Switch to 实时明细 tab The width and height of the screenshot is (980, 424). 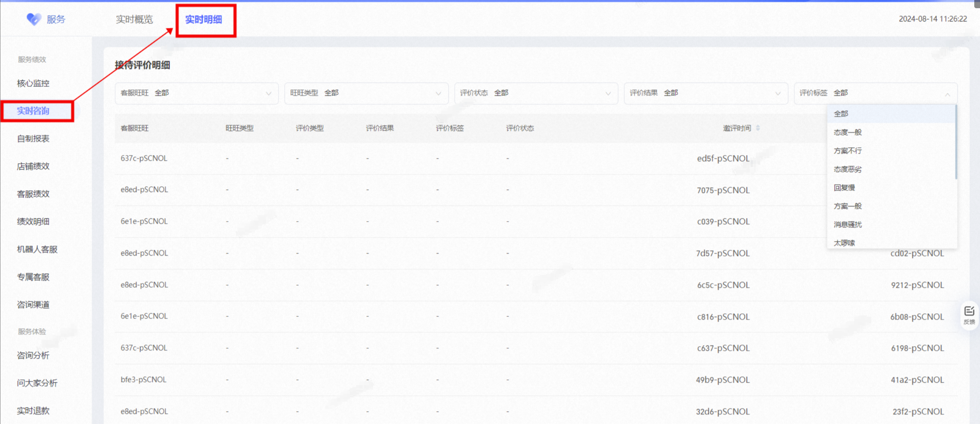point(204,19)
